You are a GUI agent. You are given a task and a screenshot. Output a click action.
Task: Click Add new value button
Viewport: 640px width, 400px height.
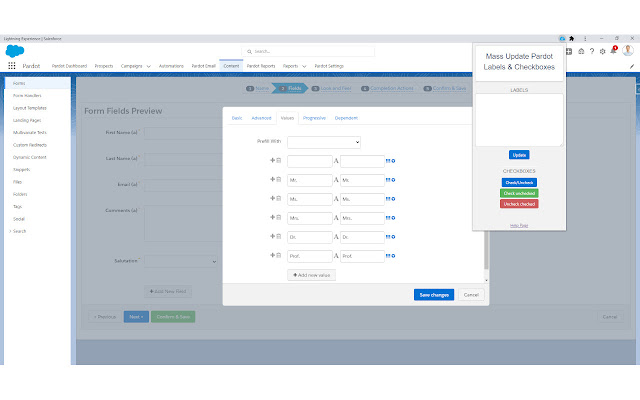[311, 275]
